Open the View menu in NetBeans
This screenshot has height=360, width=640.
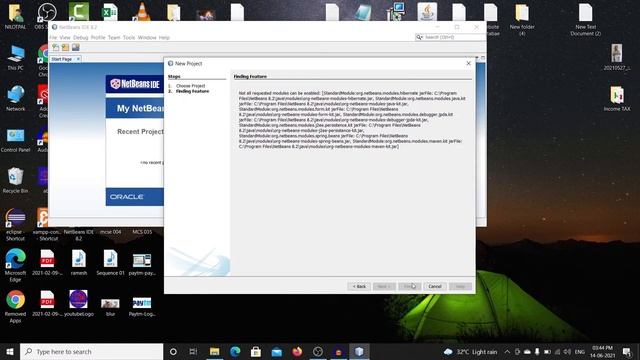(x=65, y=37)
